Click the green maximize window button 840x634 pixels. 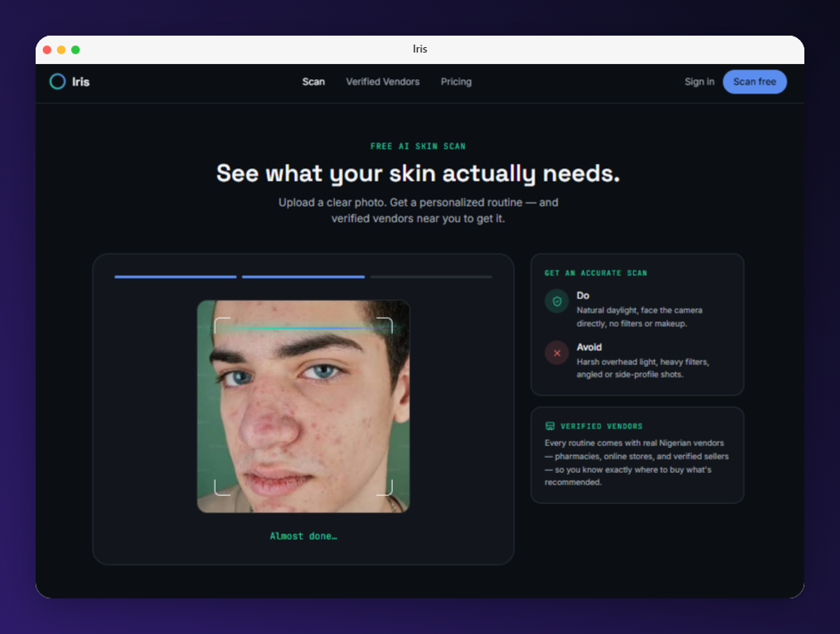(x=76, y=50)
